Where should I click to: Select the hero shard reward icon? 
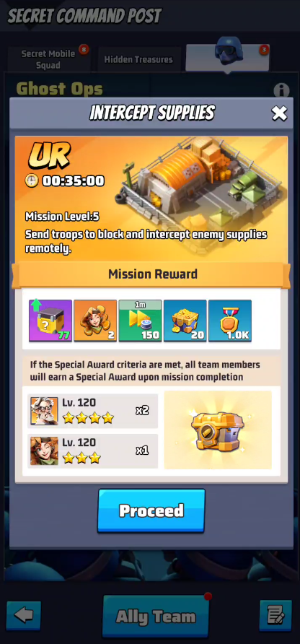point(95,321)
